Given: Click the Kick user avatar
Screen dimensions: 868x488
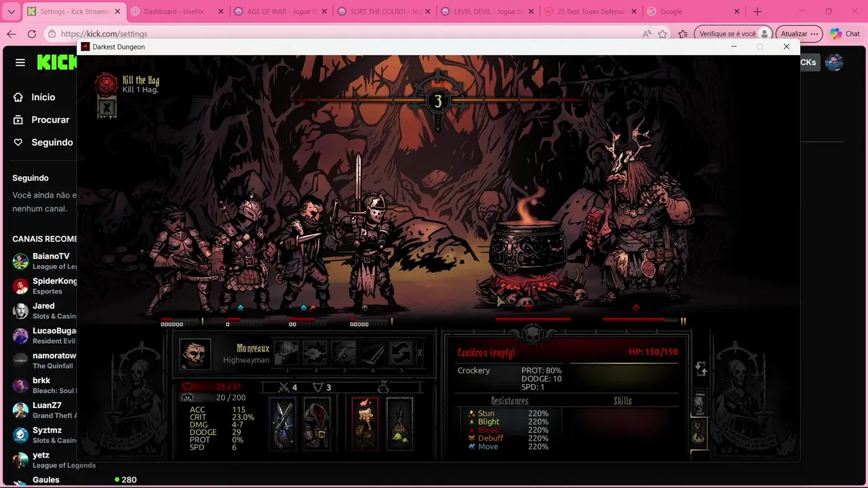Looking at the screenshot, I should [x=834, y=62].
